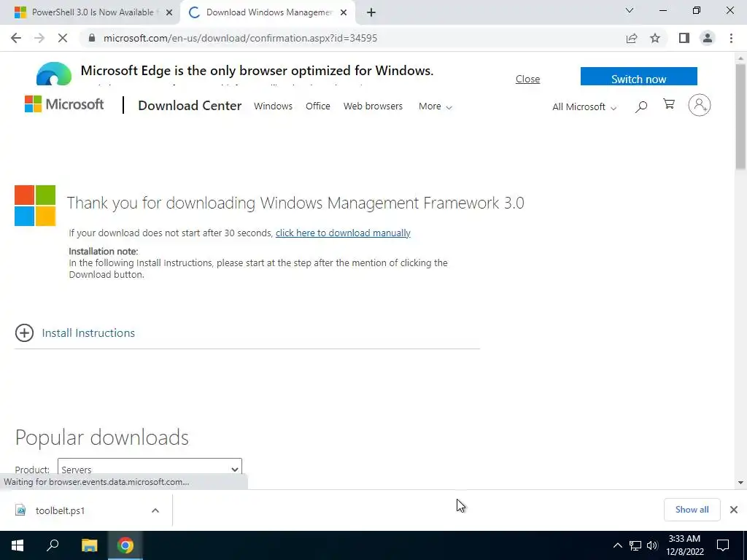Go back to the previous page

coord(16,38)
